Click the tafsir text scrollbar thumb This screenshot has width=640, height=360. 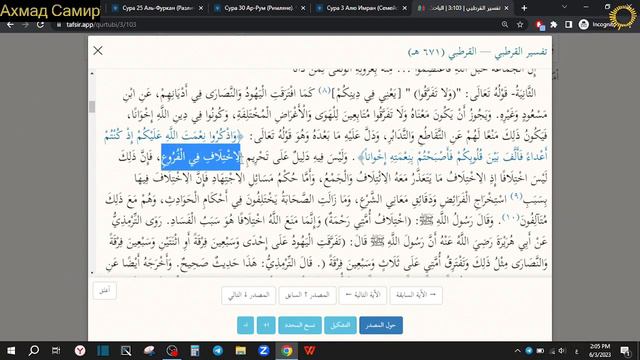coord(92,107)
